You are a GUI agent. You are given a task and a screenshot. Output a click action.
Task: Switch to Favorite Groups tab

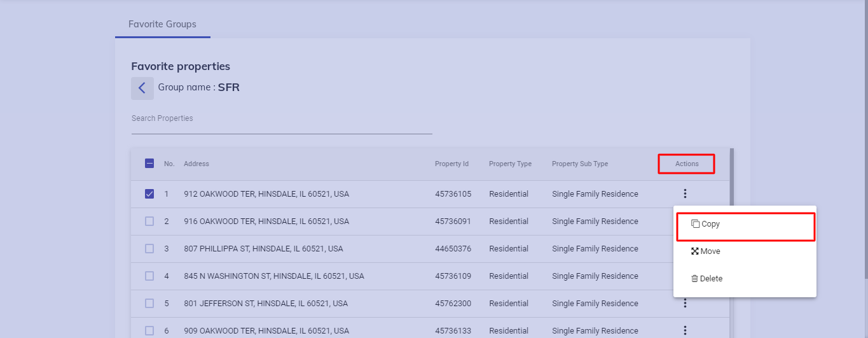click(162, 24)
